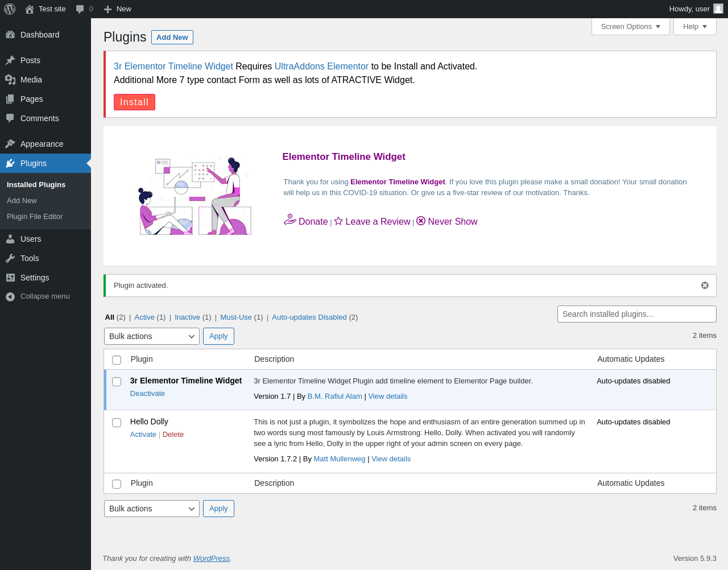728x570 pixels.
Task: Click the user avatar in admin bar
Action: tap(718, 9)
